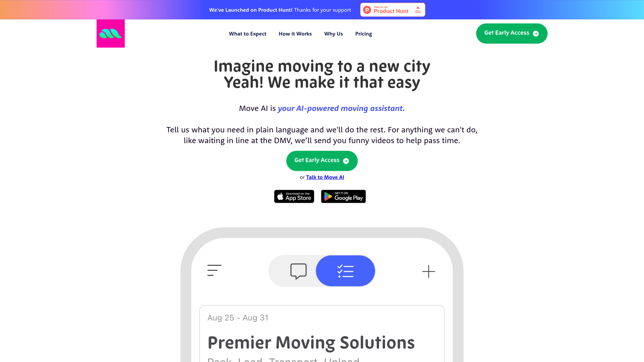Viewport: 644px width, 362px height.
Task: Click the How it Works tab
Action: (x=295, y=34)
